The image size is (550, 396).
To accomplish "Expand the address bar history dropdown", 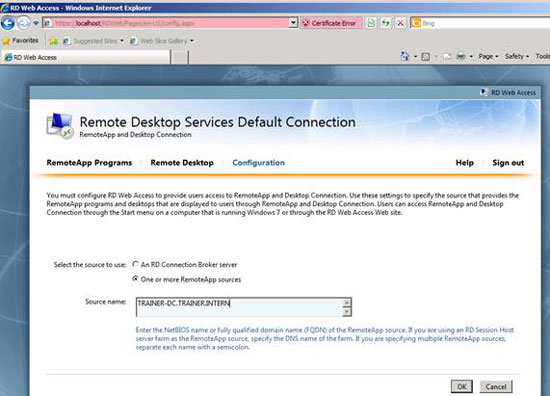I will coord(294,23).
